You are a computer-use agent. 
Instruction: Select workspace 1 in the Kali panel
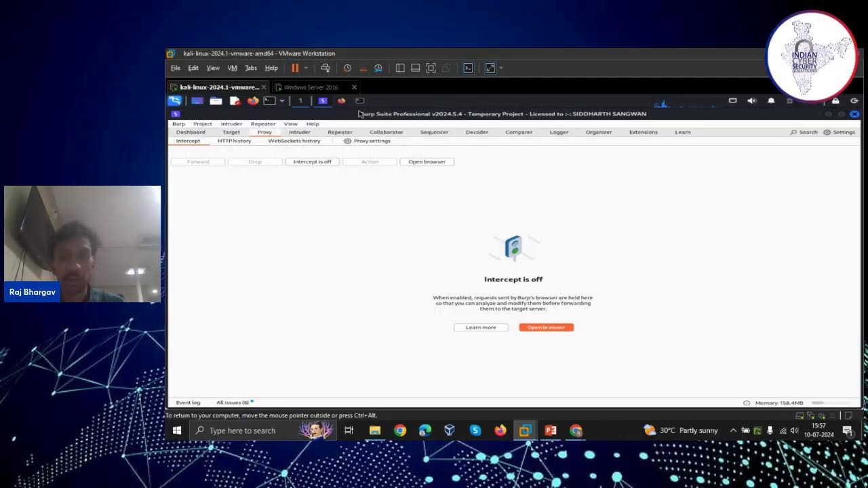(x=300, y=100)
